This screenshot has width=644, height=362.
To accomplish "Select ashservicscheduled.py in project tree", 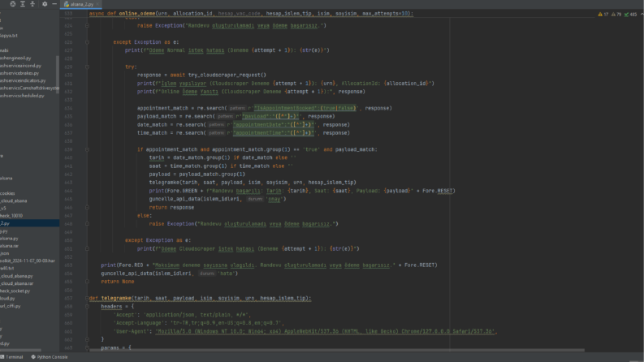I will click(x=22, y=96).
